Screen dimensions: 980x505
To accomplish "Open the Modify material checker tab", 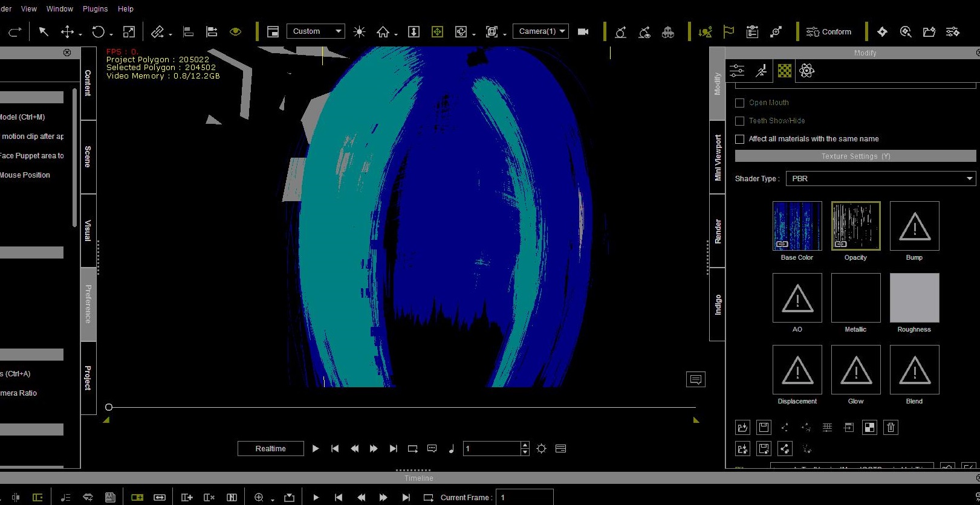I will click(784, 71).
